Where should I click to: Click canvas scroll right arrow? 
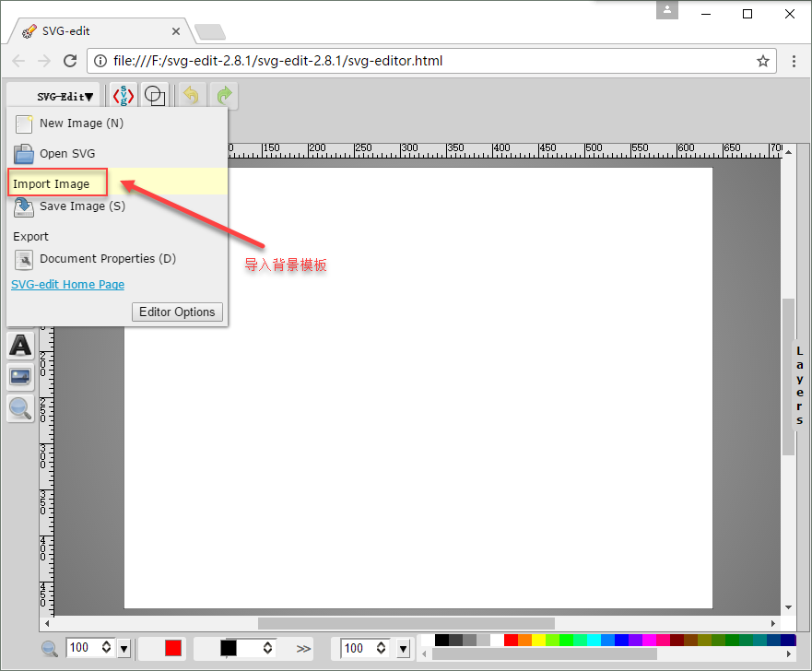point(772,623)
